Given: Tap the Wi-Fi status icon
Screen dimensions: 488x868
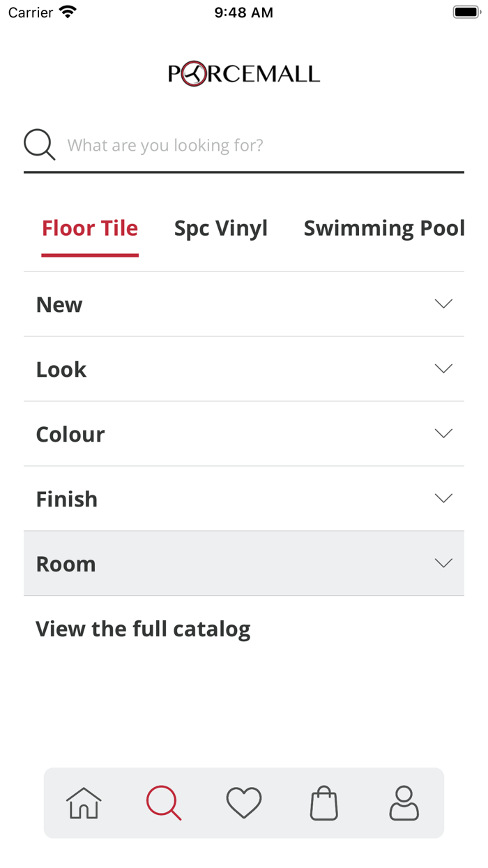Looking at the screenshot, I should (x=68, y=12).
